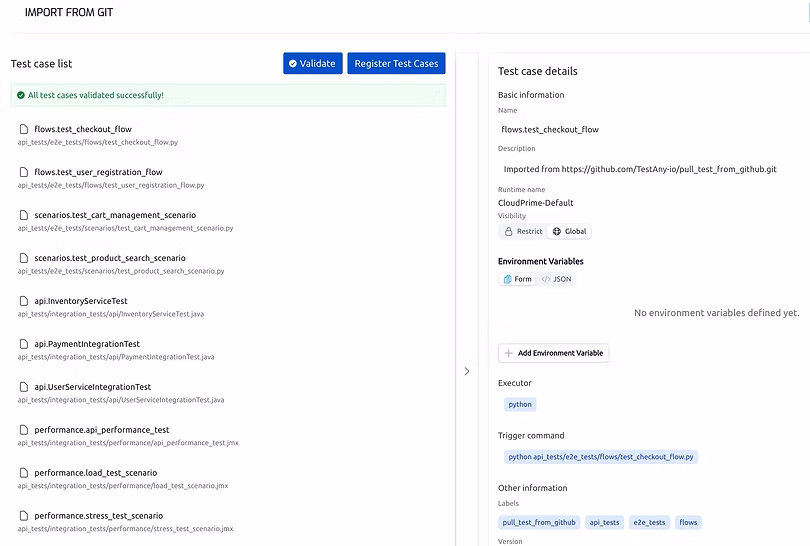810x546 pixels.
Task: Click the Test case details heading
Action: (538, 71)
